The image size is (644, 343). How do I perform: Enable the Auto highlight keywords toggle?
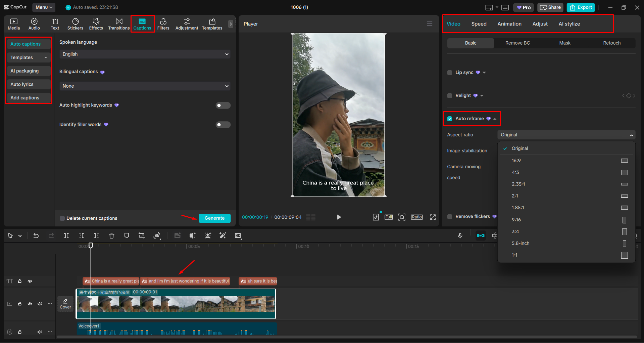click(x=223, y=105)
